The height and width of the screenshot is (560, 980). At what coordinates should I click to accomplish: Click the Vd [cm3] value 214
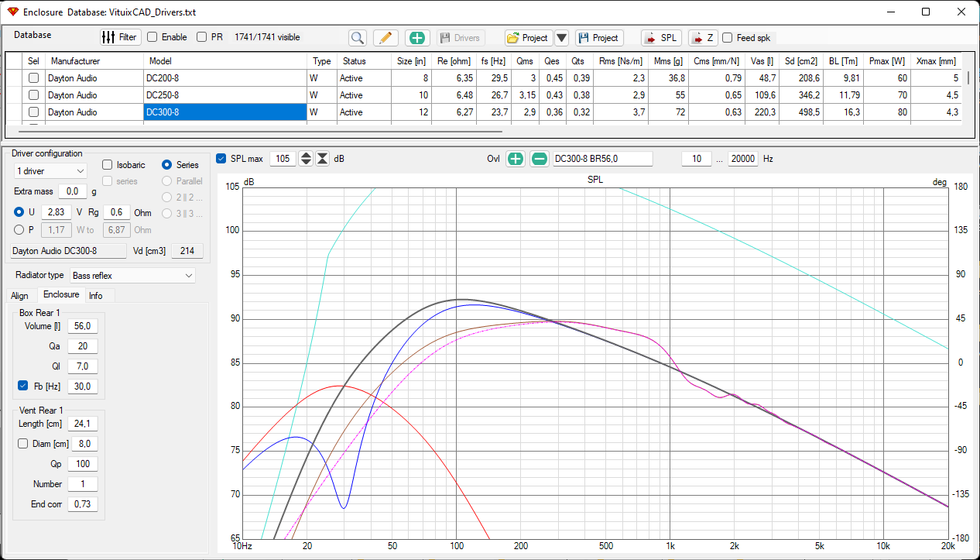point(187,251)
